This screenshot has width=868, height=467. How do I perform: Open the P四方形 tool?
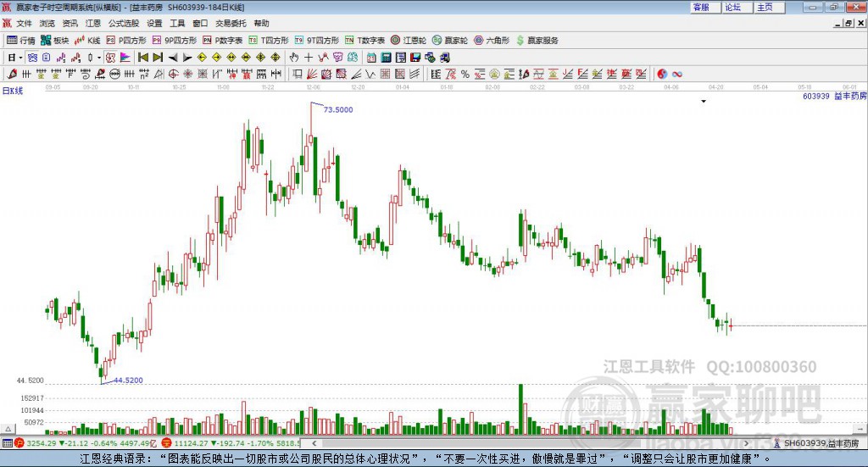coord(126,41)
